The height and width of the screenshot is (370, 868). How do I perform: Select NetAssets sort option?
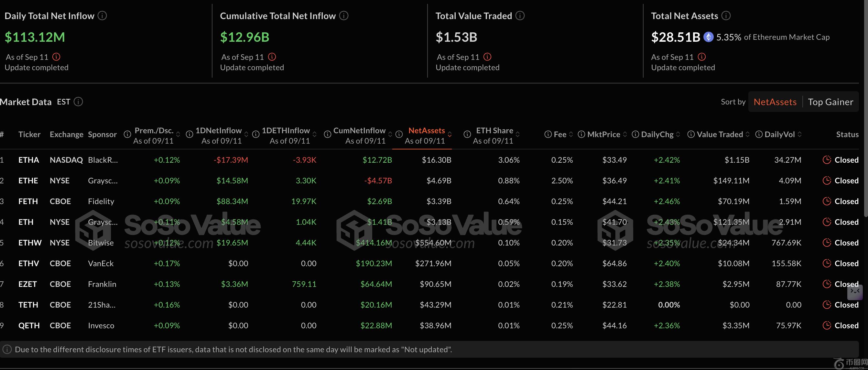click(775, 102)
